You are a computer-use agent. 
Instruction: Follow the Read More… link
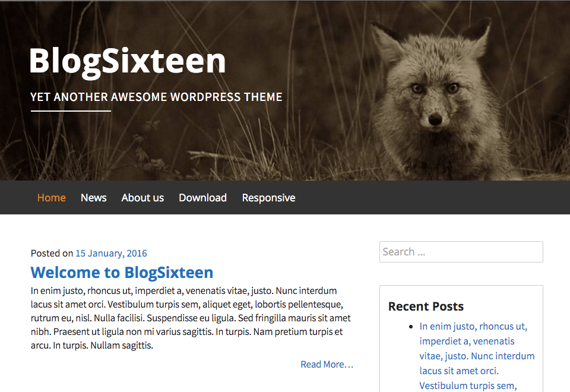(327, 364)
